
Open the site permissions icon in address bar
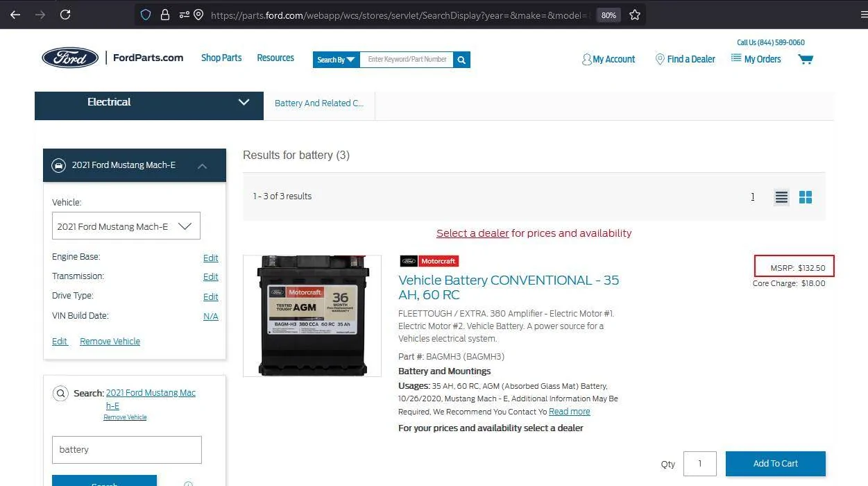click(x=184, y=15)
